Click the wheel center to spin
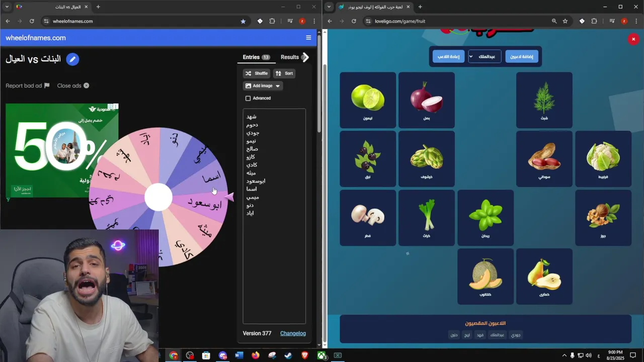This screenshot has height=362, width=644. 158,197
